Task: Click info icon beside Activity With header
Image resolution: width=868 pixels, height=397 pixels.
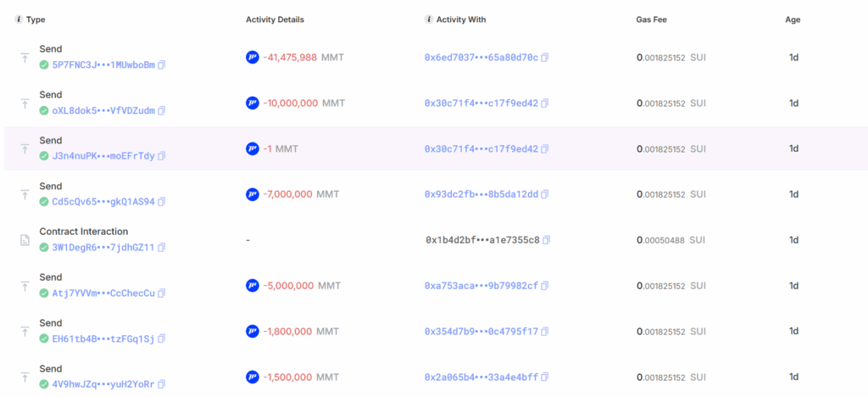Action: coord(428,20)
